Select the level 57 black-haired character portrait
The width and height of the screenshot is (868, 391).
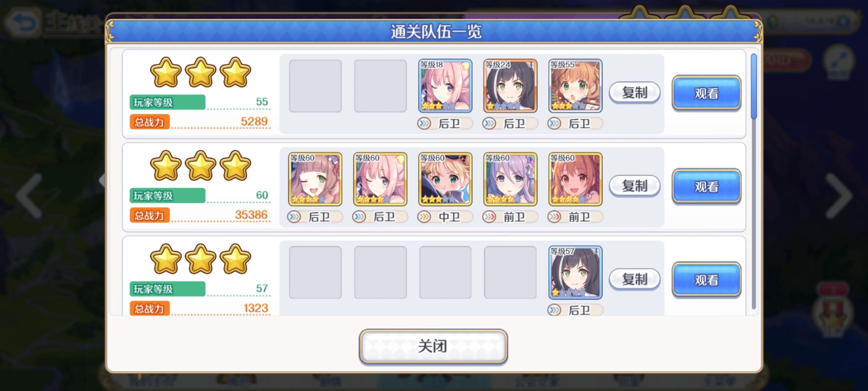tap(575, 273)
